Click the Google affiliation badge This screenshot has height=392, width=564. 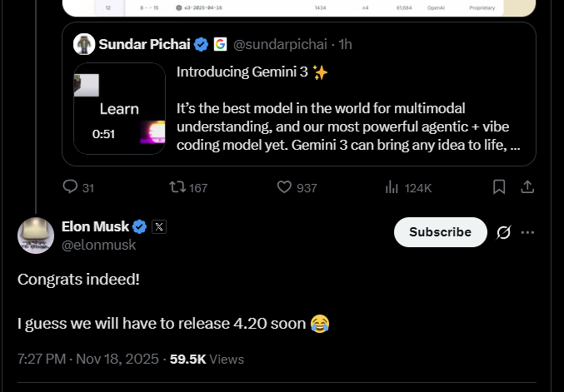(x=220, y=44)
